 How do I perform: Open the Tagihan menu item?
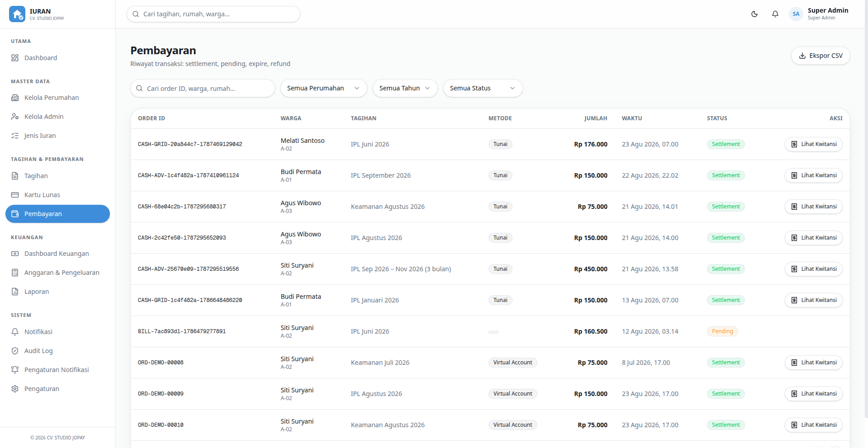tap(57, 176)
